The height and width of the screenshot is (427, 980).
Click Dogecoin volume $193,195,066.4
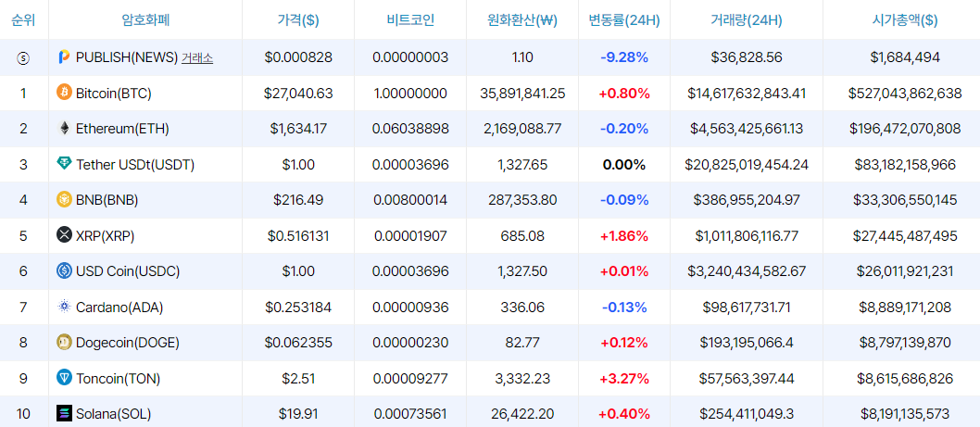pyautogui.click(x=747, y=343)
